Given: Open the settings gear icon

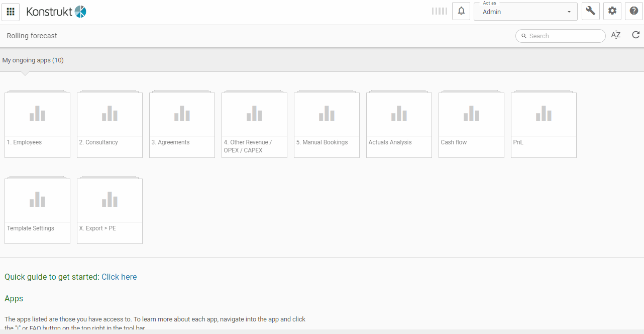Looking at the screenshot, I should [x=612, y=11].
